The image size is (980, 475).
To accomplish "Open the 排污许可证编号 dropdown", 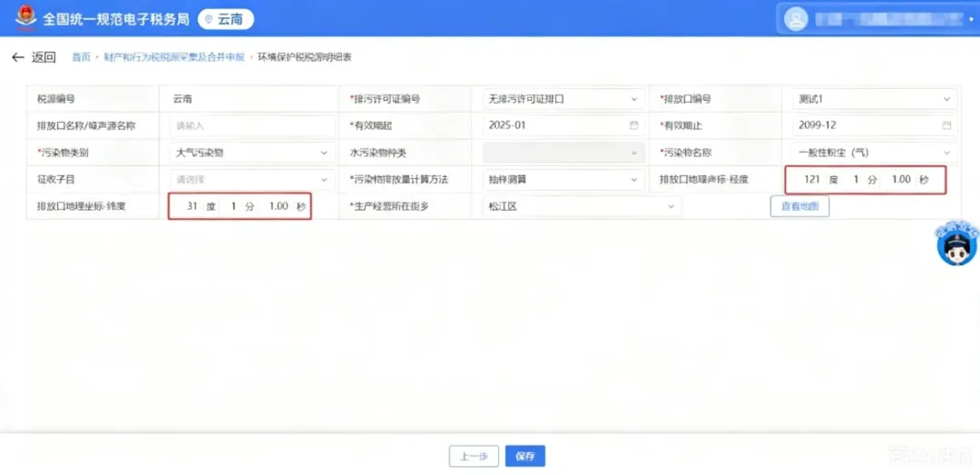I will (563, 99).
